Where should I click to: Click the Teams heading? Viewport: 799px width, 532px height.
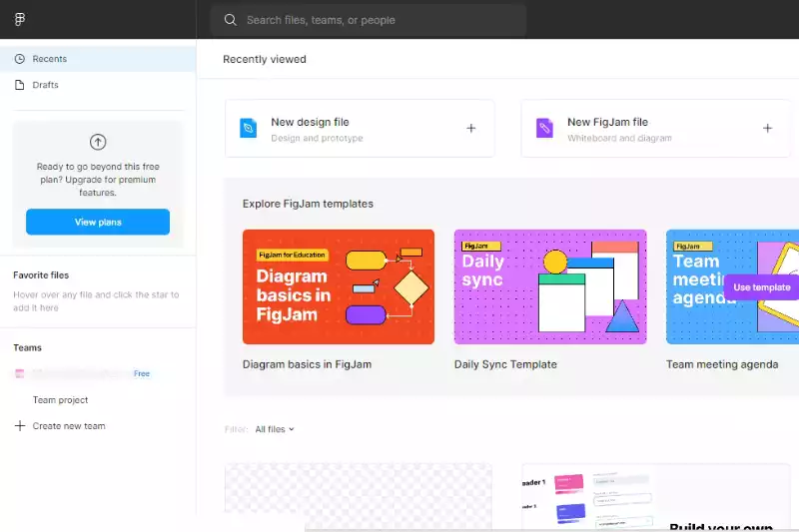(x=28, y=347)
